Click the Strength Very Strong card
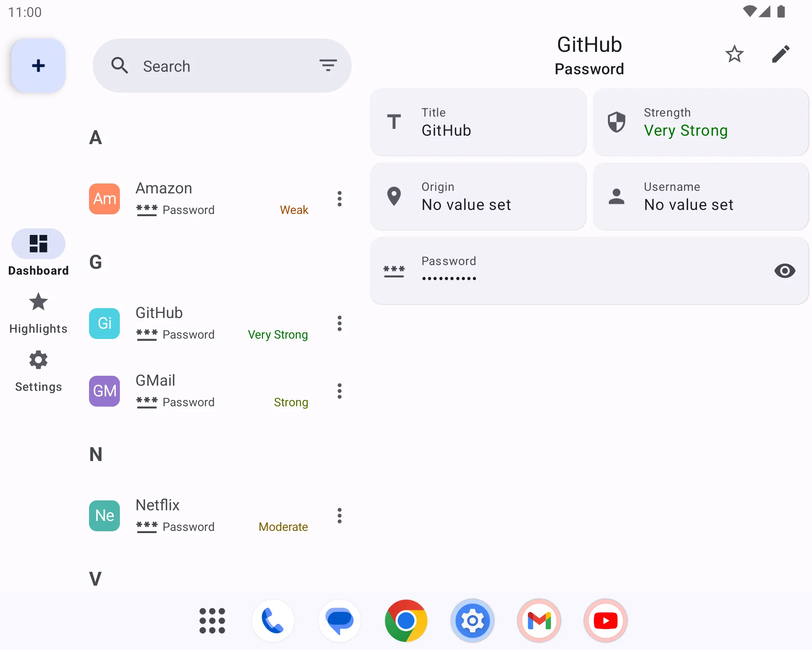 point(701,122)
